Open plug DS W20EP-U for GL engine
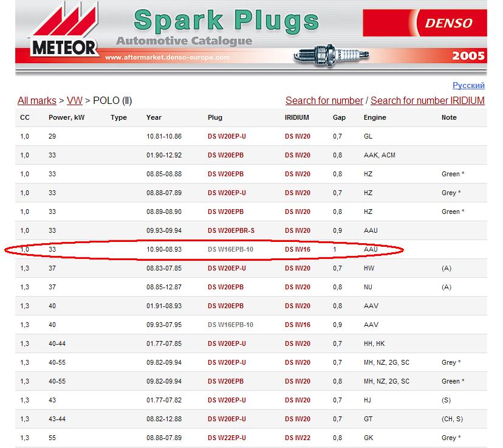Image resolution: width=503 pixels, height=448 pixels. click(x=227, y=136)
